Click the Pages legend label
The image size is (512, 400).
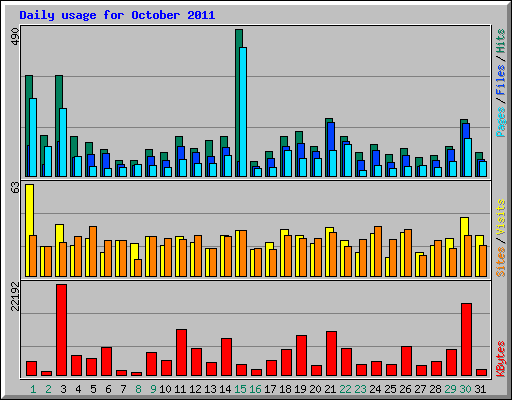(500, 122)
